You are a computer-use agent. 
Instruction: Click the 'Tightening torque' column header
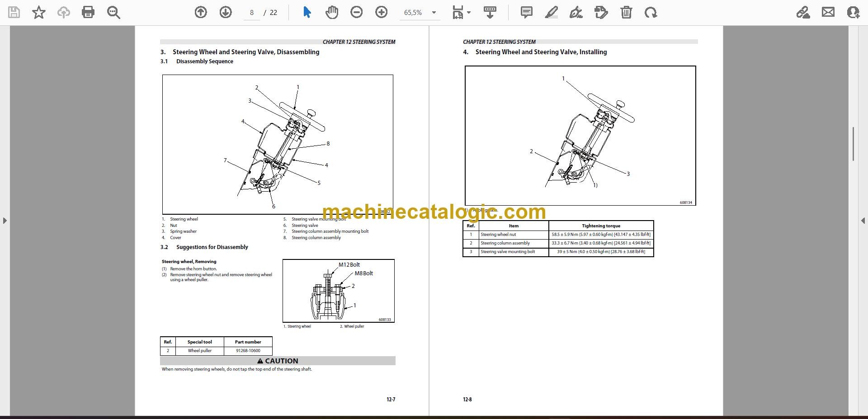[601, 226]
